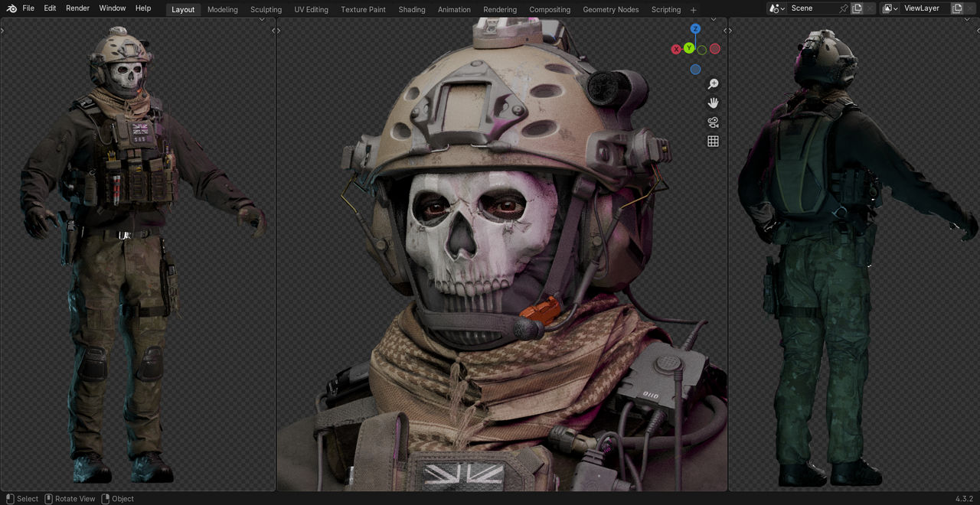980x505 pixels.
Task: Expand the right viewport header chevron
Action: (x=729, y=31)
